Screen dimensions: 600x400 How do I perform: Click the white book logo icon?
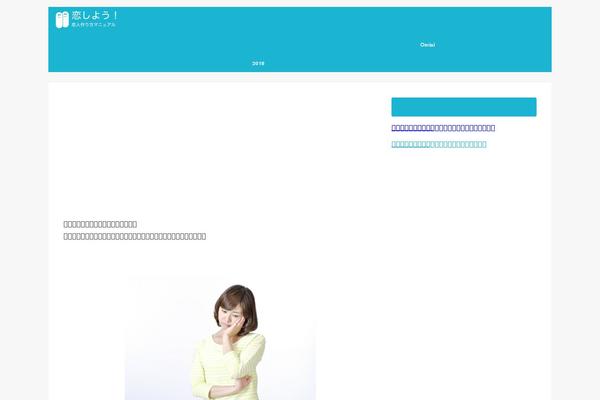tap(62, 20)
